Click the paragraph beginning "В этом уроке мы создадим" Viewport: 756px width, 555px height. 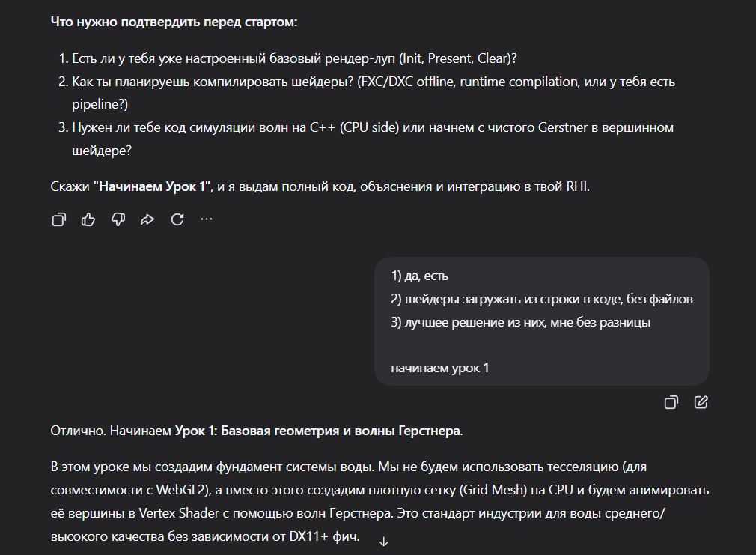(x=379, y=501)
